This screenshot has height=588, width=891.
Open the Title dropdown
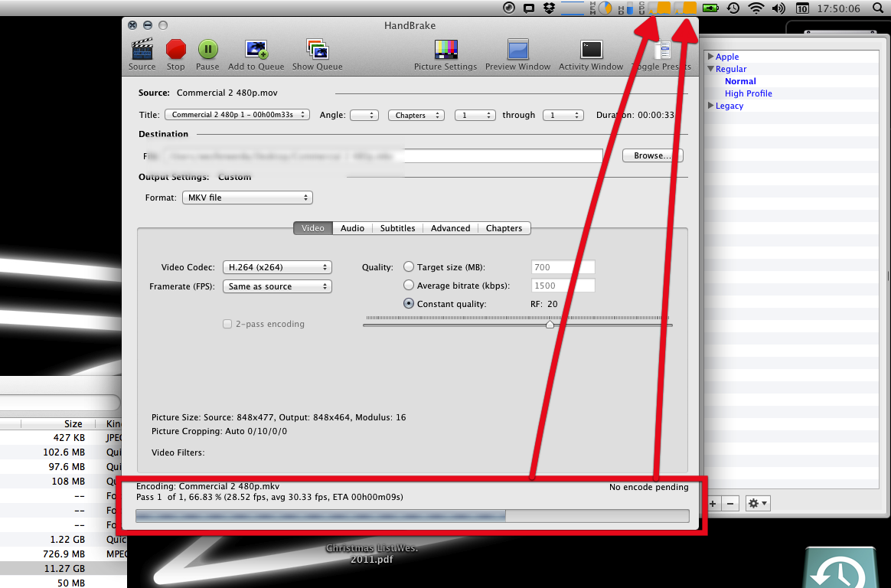point(237,115)
